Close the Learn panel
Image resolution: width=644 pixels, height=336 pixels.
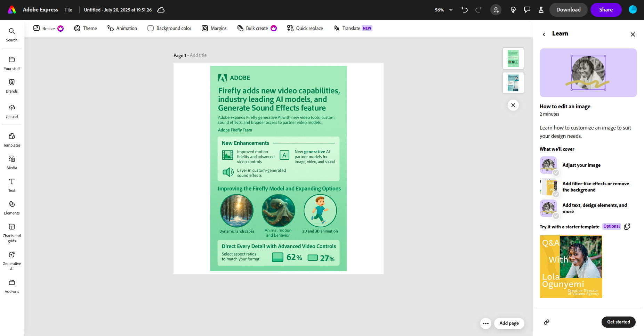click(633, 34)
